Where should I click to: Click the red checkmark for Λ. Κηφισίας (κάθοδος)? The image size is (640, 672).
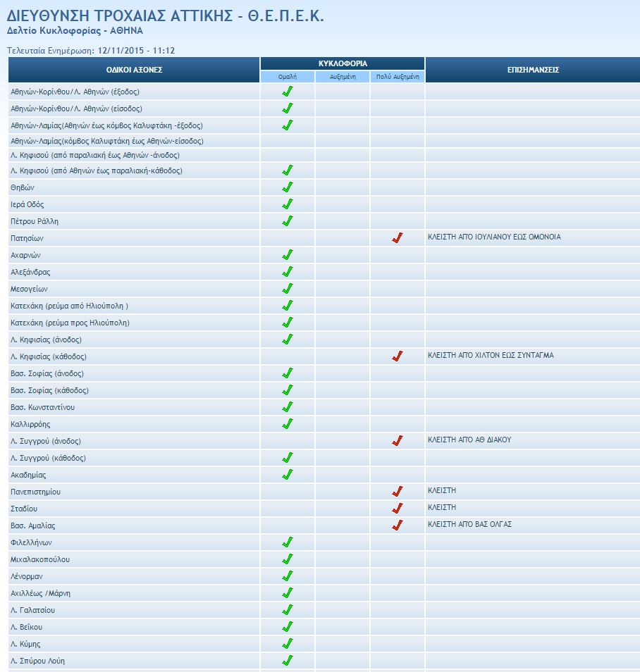point(397,356)
